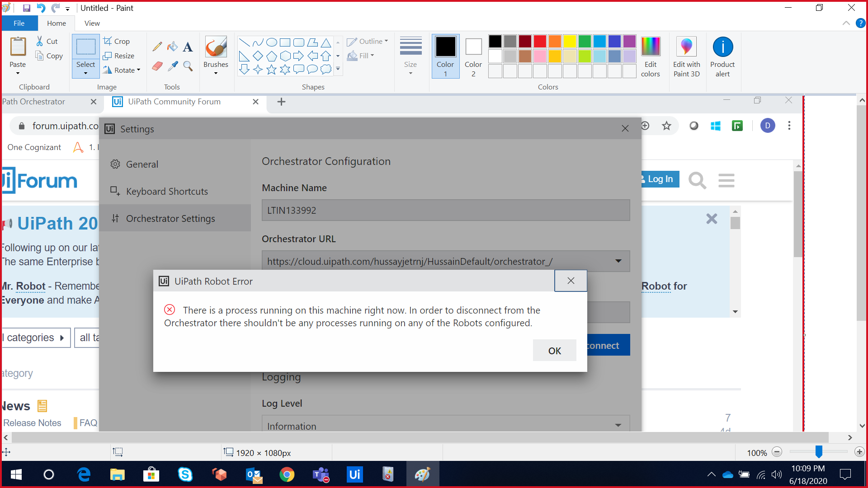Screen dimensions: 868x488
Task: Switch to the View tab
Action: pyautogui.click(x=92, y=23)
